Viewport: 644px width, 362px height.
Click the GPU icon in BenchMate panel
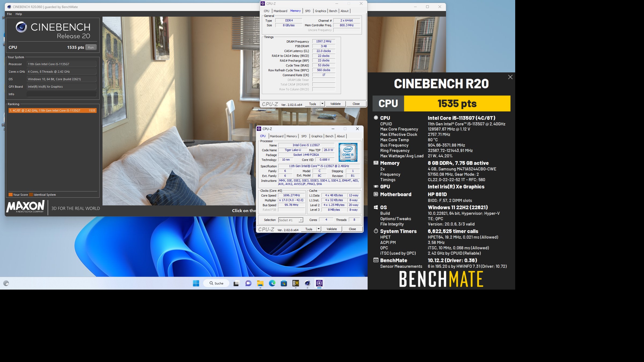(x=376, y=186)
